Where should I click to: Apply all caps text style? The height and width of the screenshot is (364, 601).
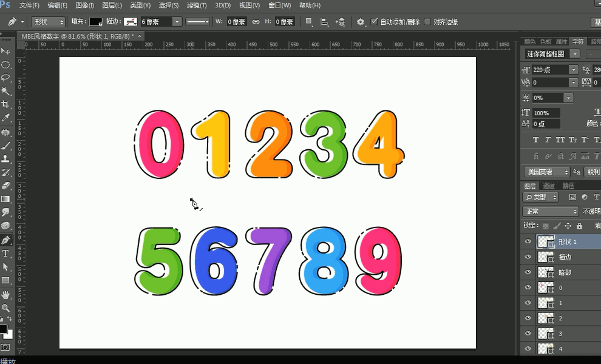(560, 140)
